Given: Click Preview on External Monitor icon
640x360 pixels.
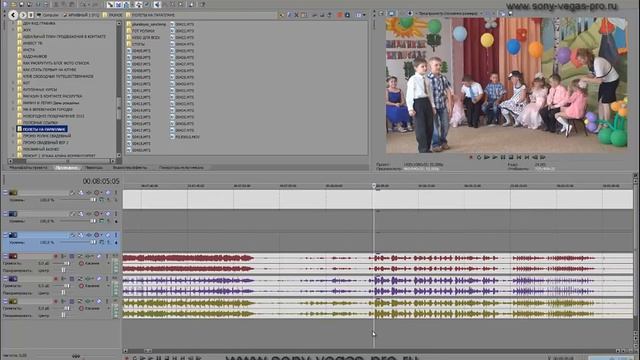Looking at the screenshot, I should tap(391, 13).
